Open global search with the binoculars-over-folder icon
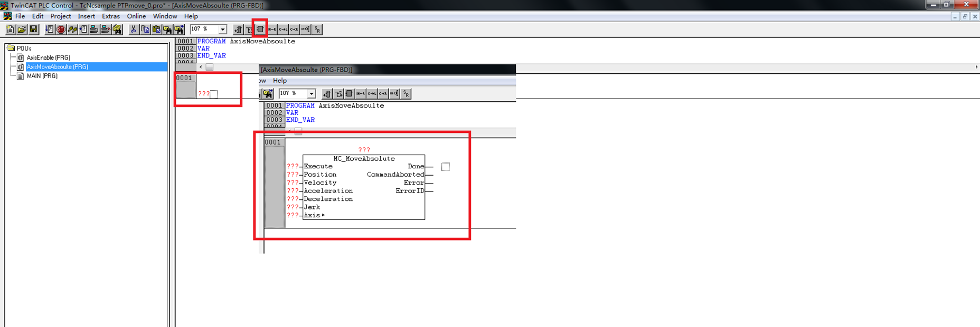Screen dimensions: 980x327 (117, 29)
